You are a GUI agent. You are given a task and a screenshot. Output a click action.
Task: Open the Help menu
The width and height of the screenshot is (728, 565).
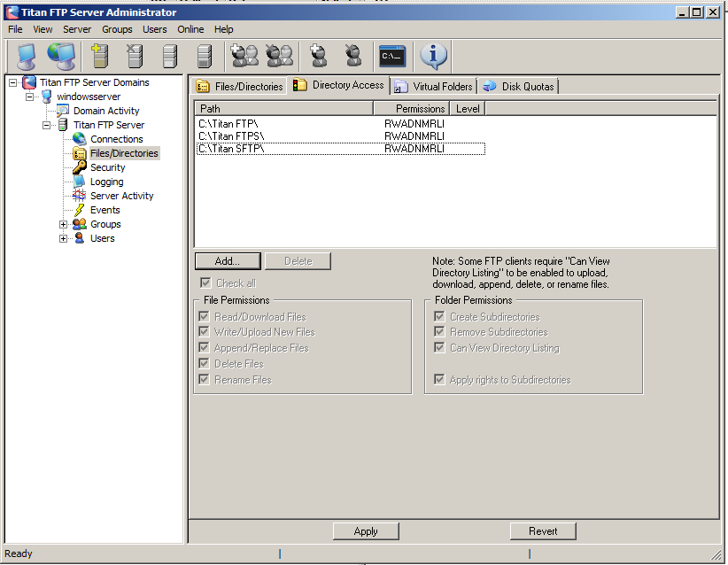[x=223, y=29]
